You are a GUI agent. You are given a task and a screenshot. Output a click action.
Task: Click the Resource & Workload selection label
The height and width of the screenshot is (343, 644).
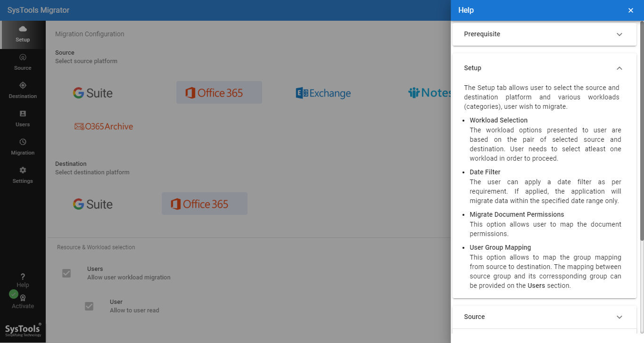(96, 247)
